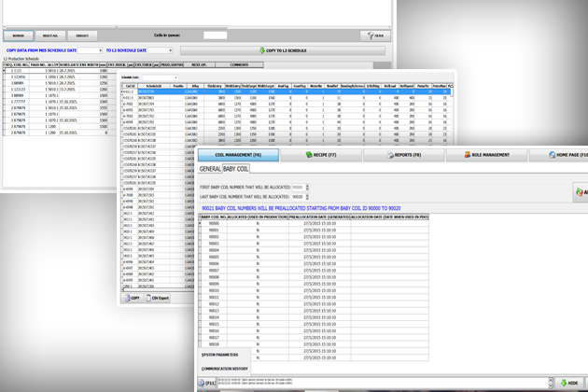
Task: Switch to the General tab
Action: (x=210, y=169)
